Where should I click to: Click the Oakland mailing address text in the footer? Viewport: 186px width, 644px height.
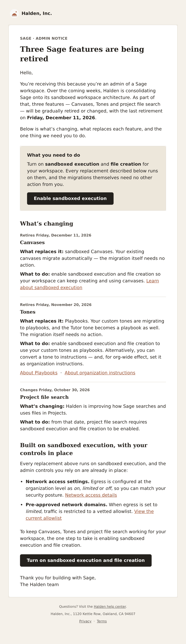pos(93,614)
